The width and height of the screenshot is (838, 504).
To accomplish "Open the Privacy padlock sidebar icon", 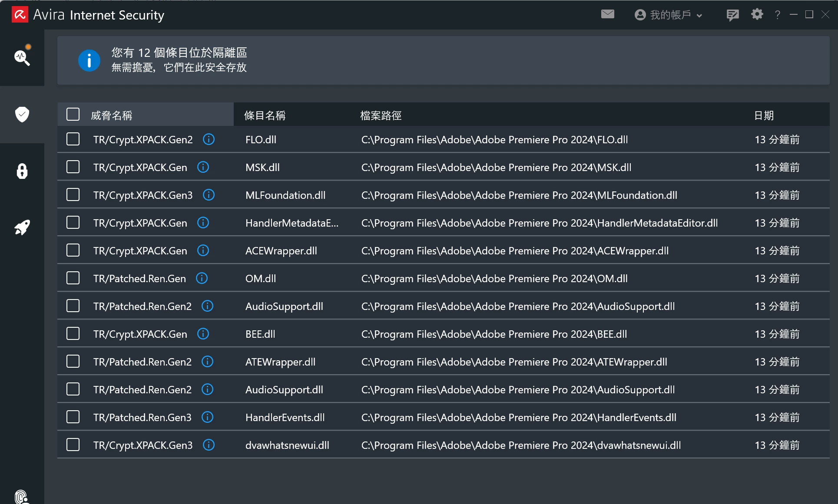I will [x=22, y=171].
